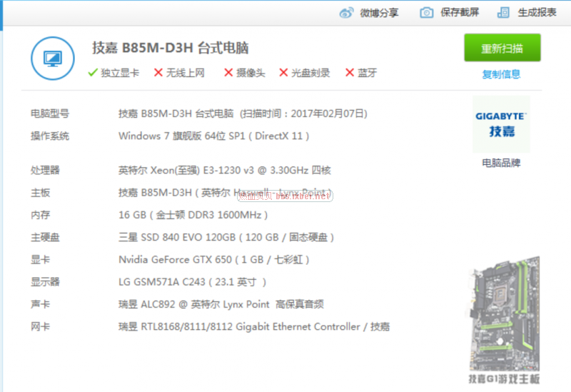Image resolution: width=571 pixels, height=392 pixels.
Task: Open the GIGABYTE 技嘉 brand logo
Action: 501,124
